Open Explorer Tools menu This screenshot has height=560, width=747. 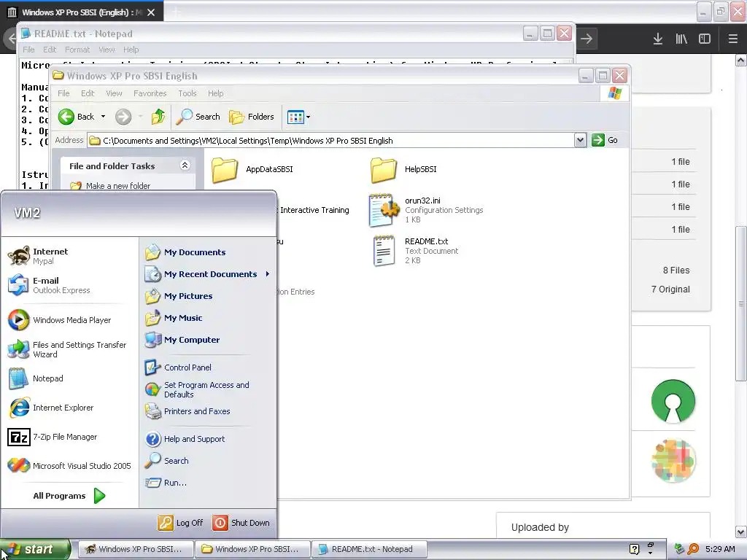click(x=187, y=93)
